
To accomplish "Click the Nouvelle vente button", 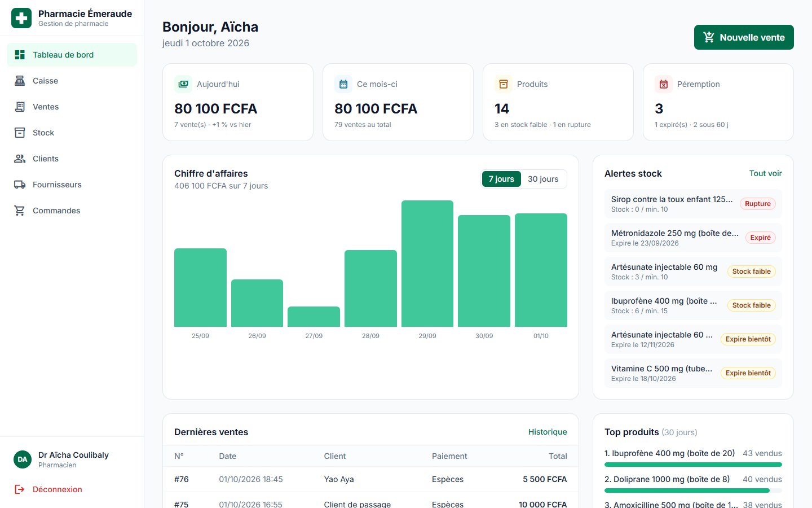I will point(744,37).
